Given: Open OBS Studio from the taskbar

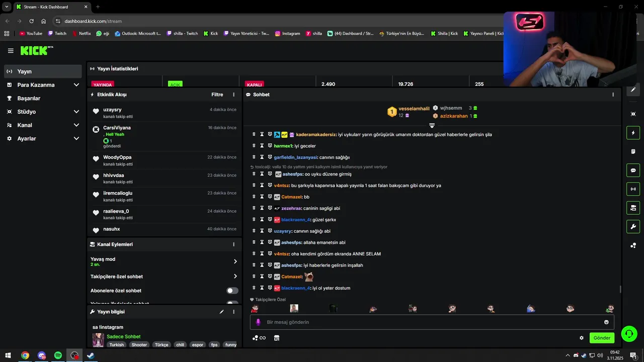Looking at the screenshot, I should coord(74,355).
